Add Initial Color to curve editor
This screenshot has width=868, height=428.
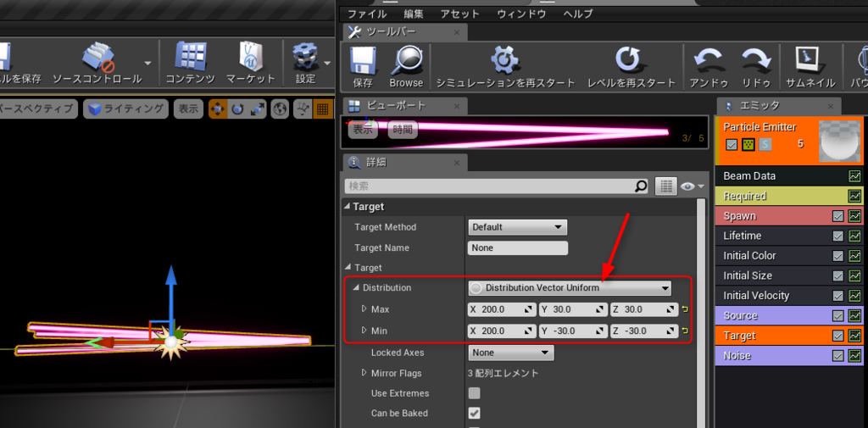[854, 256]
